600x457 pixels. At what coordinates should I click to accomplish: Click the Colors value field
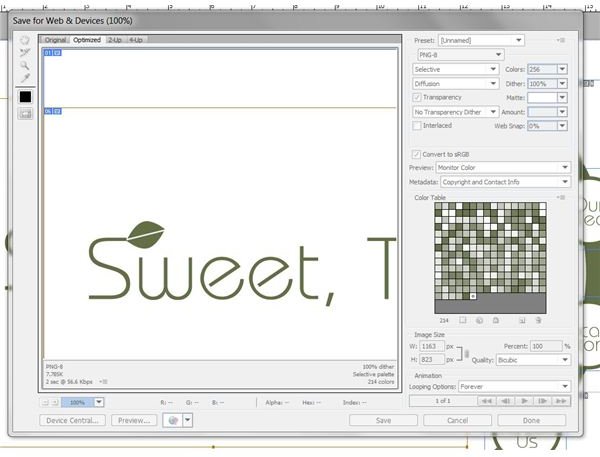coord(542,69)
